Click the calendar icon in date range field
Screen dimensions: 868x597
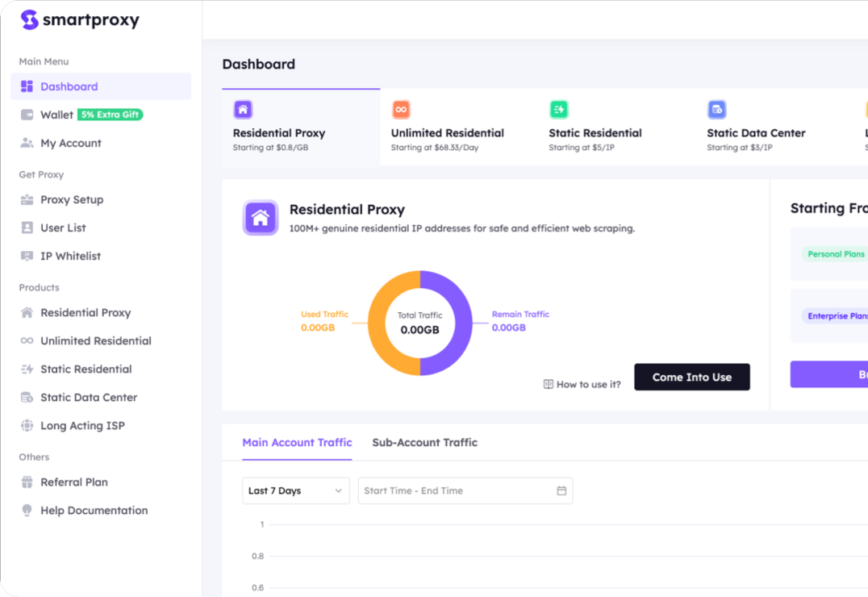point(561,491)
